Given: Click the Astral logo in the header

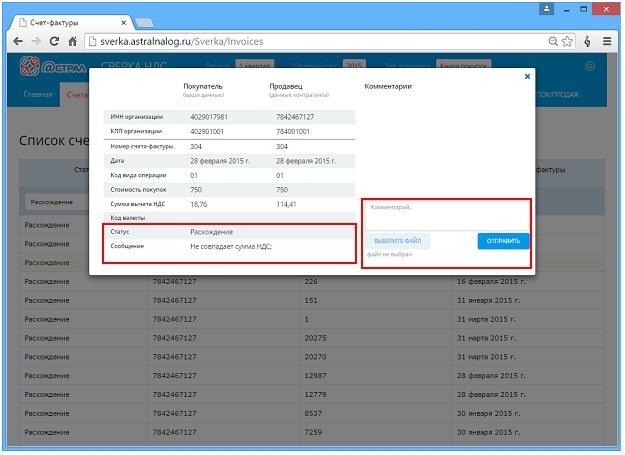Looking at the screenshot, I should pyautogui.click(x=45, y=68).
